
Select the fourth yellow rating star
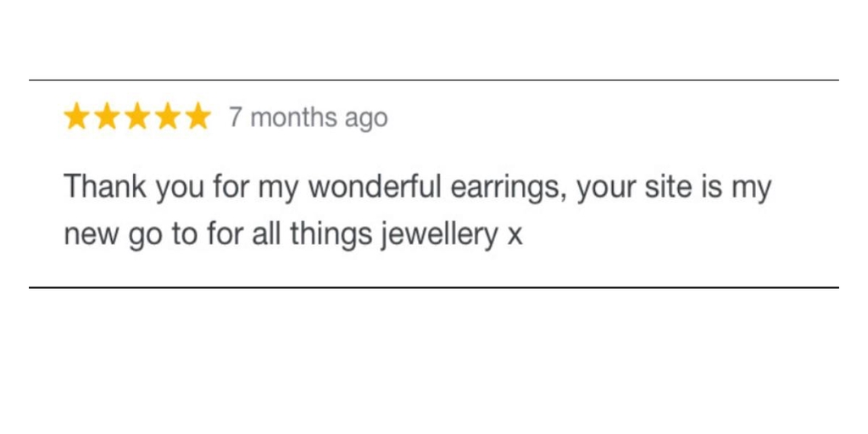click(167, 117)
